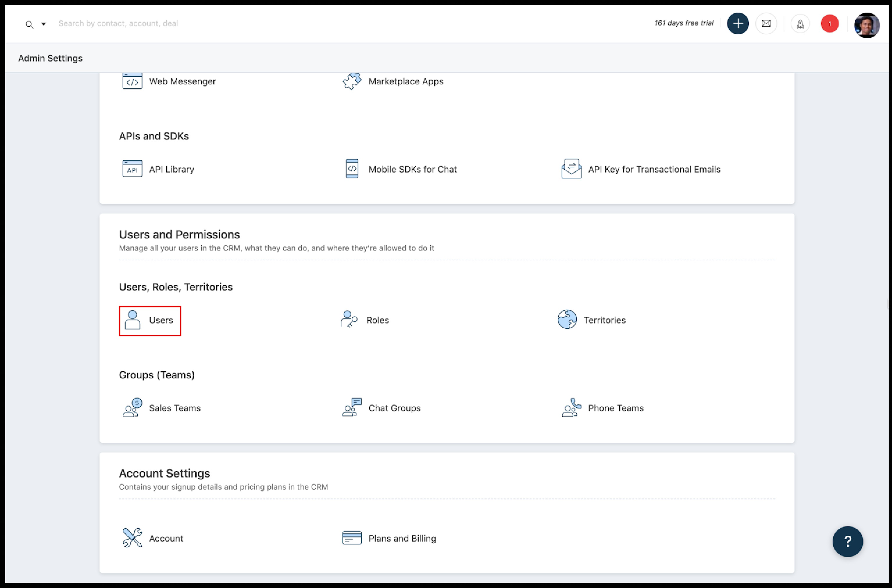The height and width of the screenshot is (588, 892).
Task: Open the help question mark button
Action: coord(847,542)
